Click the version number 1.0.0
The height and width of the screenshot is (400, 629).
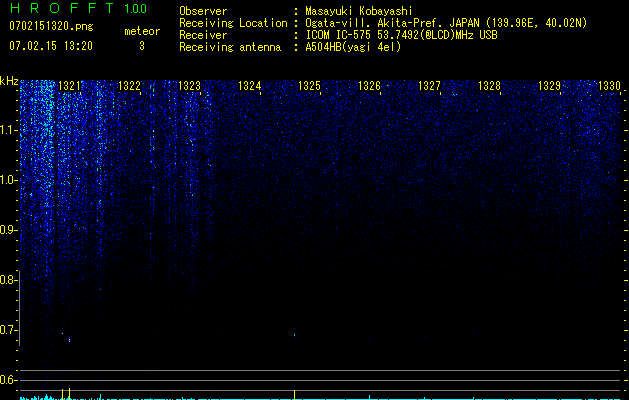click(135, 9)
